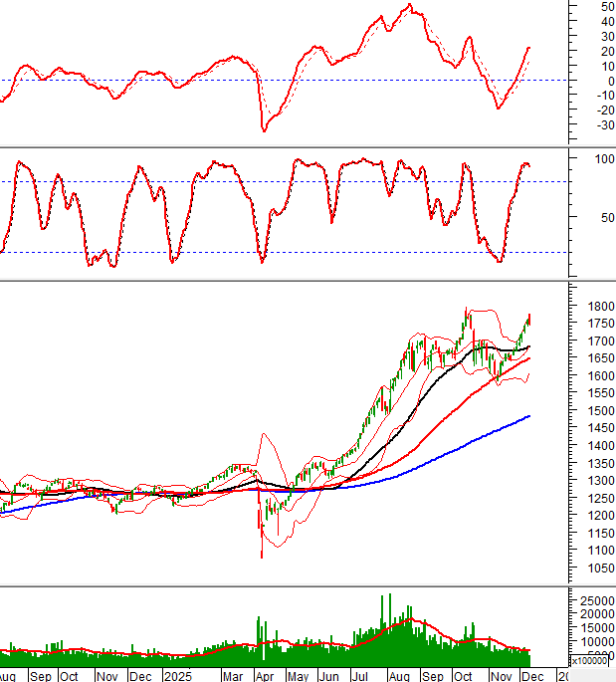Click the 25000 volume axis label

coord(593,599)
